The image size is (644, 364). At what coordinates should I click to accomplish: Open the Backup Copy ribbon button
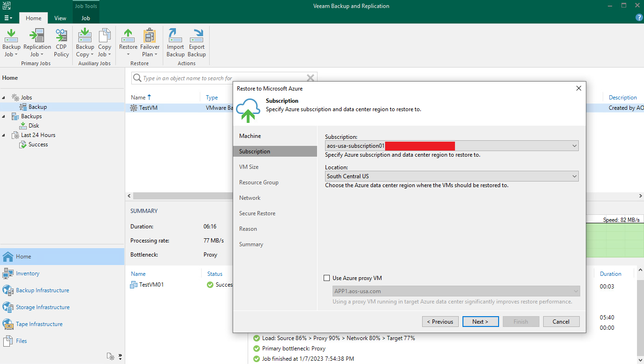click(x=85, y=43)
